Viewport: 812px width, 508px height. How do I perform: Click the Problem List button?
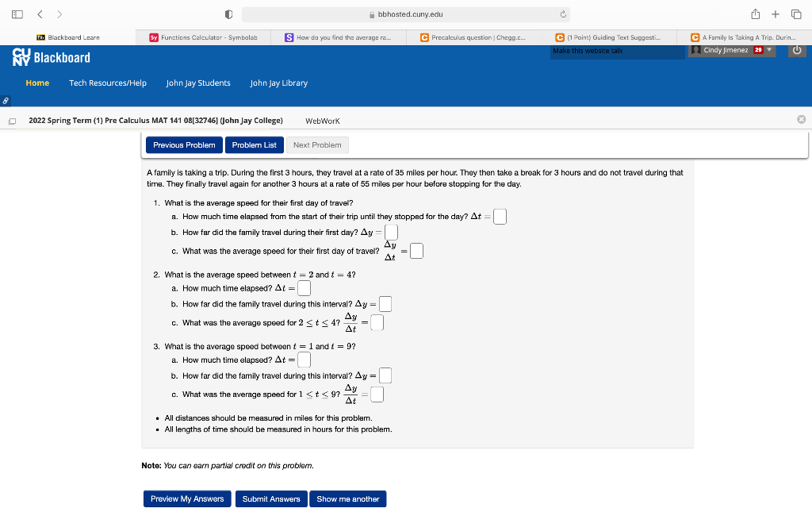click(255, 145)
